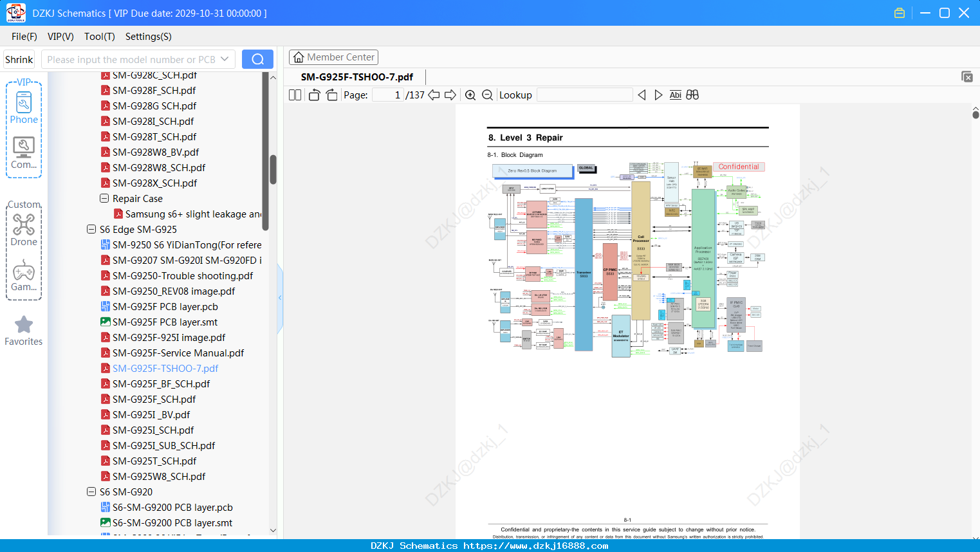The height and width of the screenshot is (552, 980).
Task: Click the DZKJ app logo
Action: coord(15,13)
